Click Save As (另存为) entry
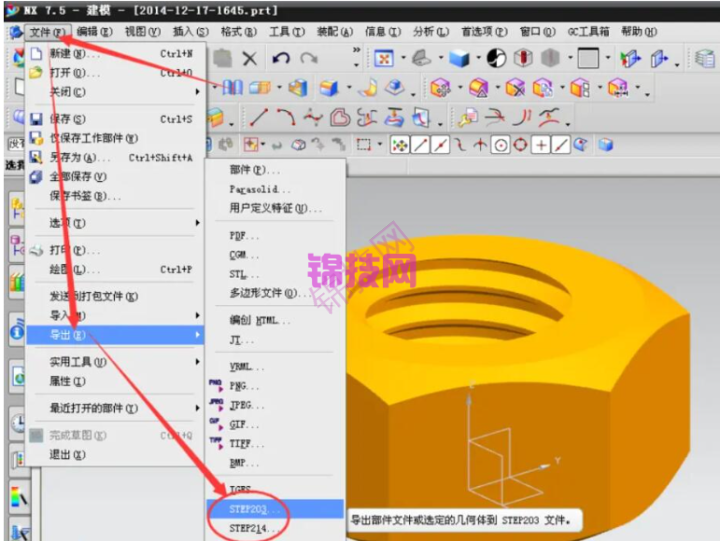Image resolution: width=720 pixels, height=541 pixels. [x=80, y=158]
